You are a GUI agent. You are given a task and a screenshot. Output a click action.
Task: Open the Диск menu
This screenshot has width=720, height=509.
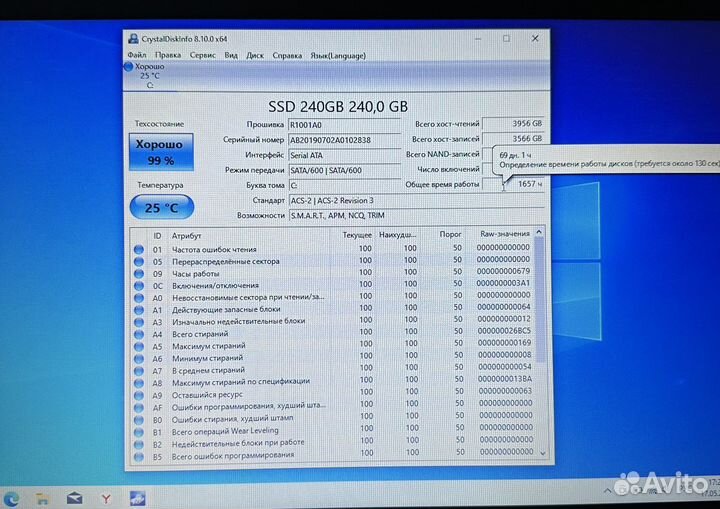(x=255, y=55)
